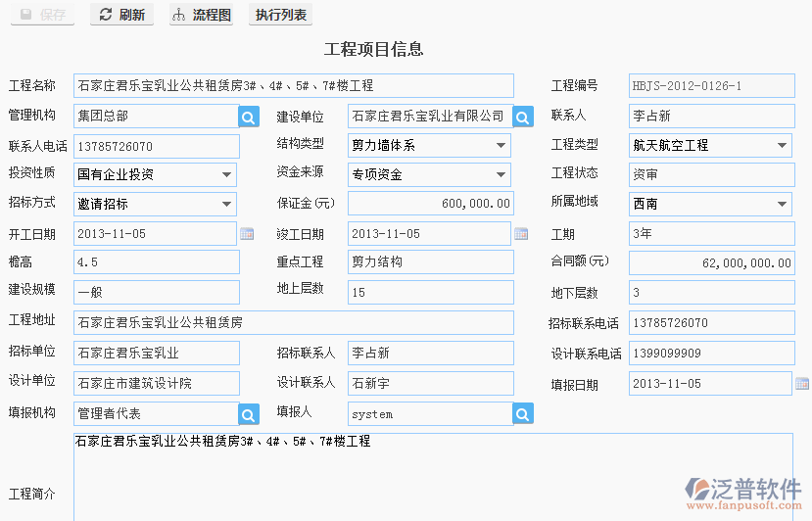Click the search icon next to 管理机构

point(249,118)
